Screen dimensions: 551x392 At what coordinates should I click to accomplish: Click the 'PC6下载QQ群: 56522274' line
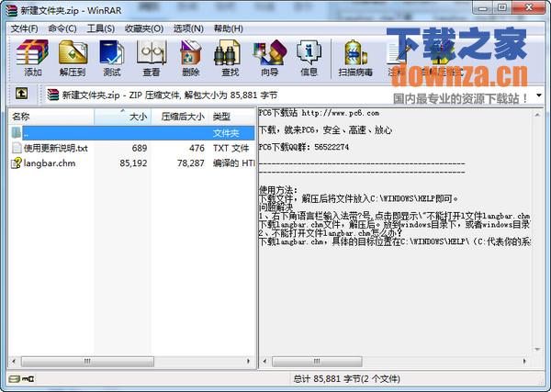tap(304, 147)
